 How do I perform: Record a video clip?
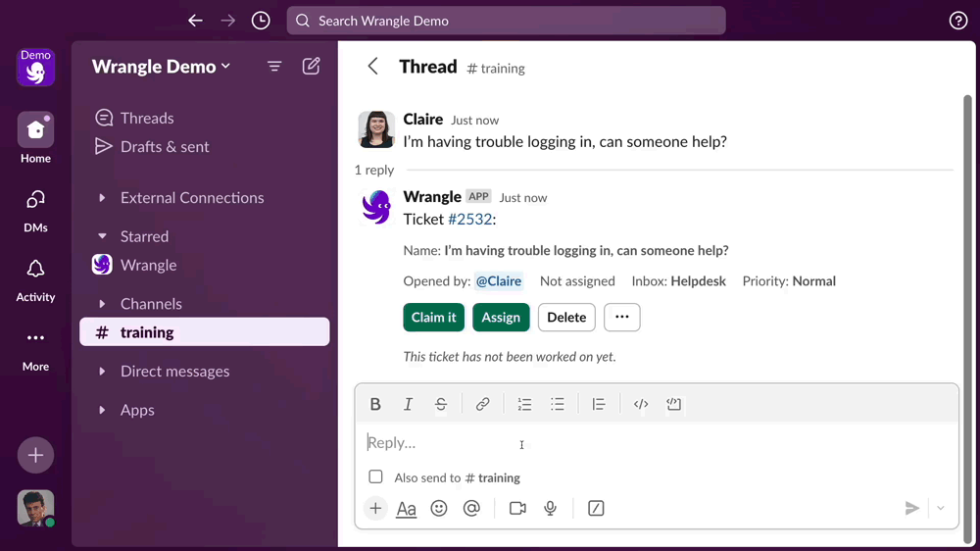coord(517,508)
